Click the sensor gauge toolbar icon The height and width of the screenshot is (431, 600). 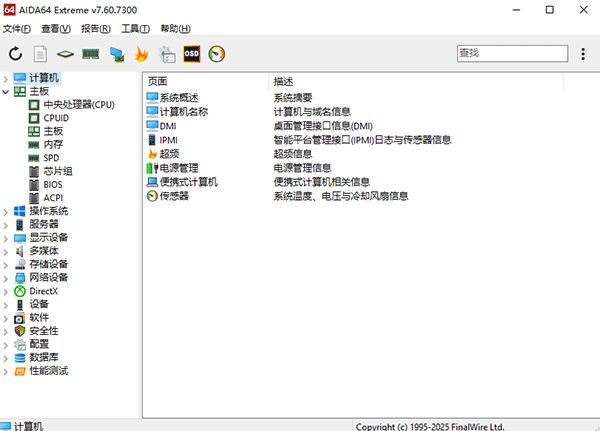tap(217, 54)
